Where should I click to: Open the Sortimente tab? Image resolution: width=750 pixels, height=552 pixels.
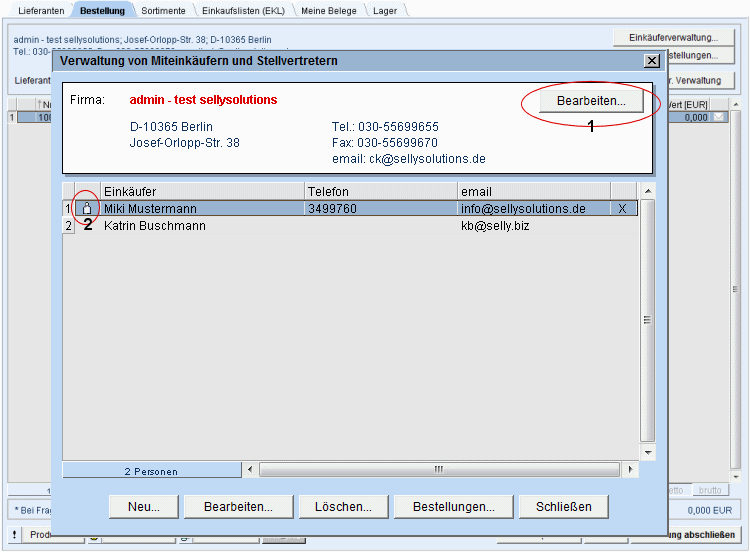(x=165, y=10)
